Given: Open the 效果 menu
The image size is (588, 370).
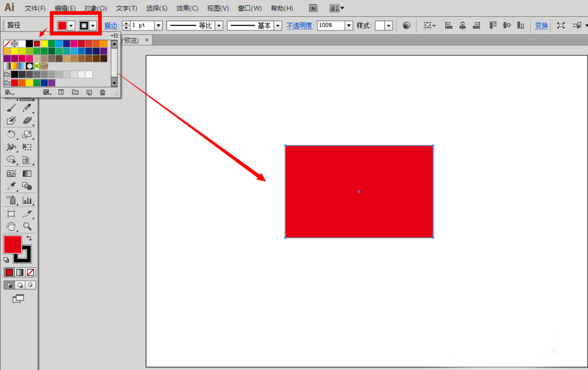Looking at the screenshot, I should [187, 8].
